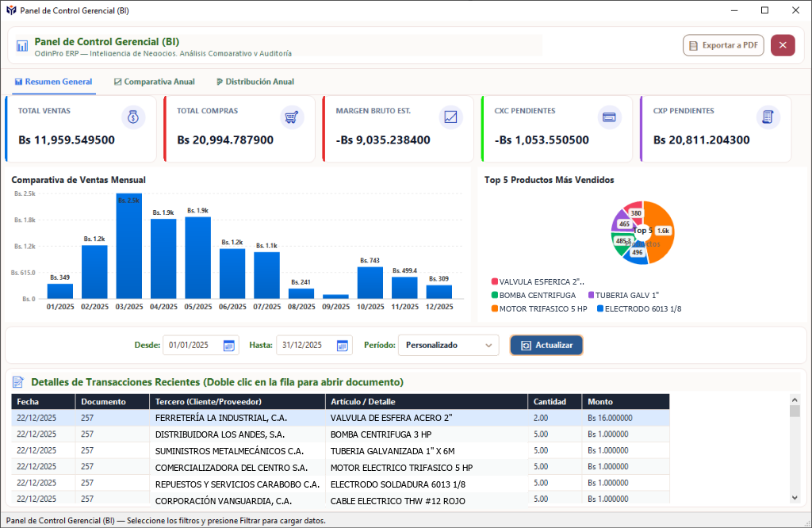Select row COMERCIALIZADORA DEL CENTRO S.A.
The image size is (812, 528).
point(340,467)
